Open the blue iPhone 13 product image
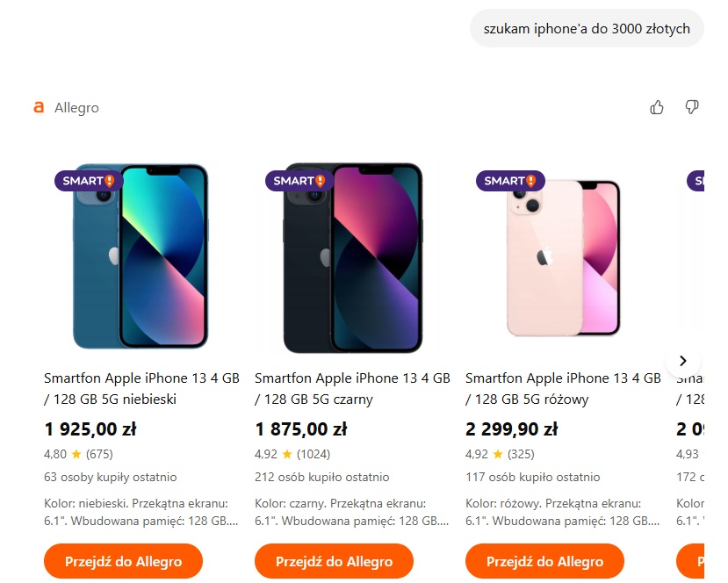 (x=141, y=256)
